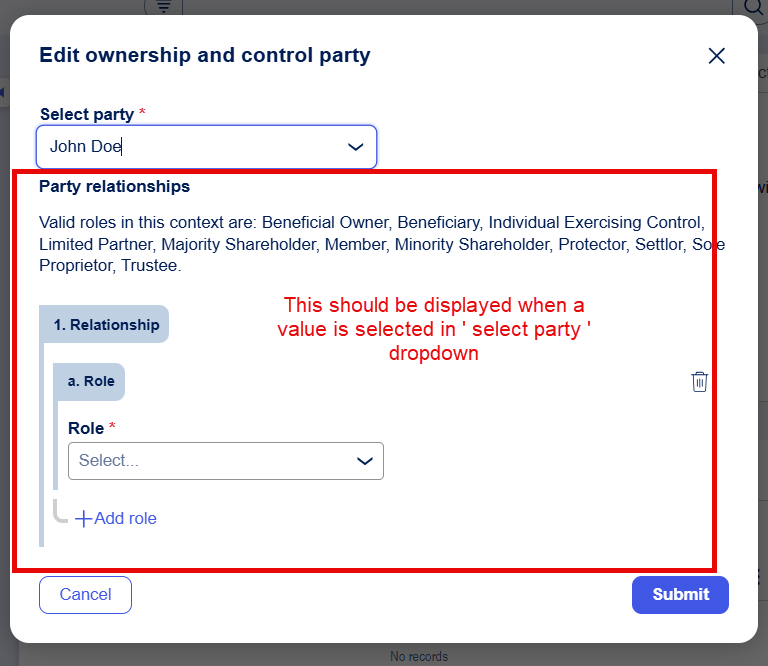Click the No records text below dialog
The height and width of the screenshot is (666, 768).
419,657
